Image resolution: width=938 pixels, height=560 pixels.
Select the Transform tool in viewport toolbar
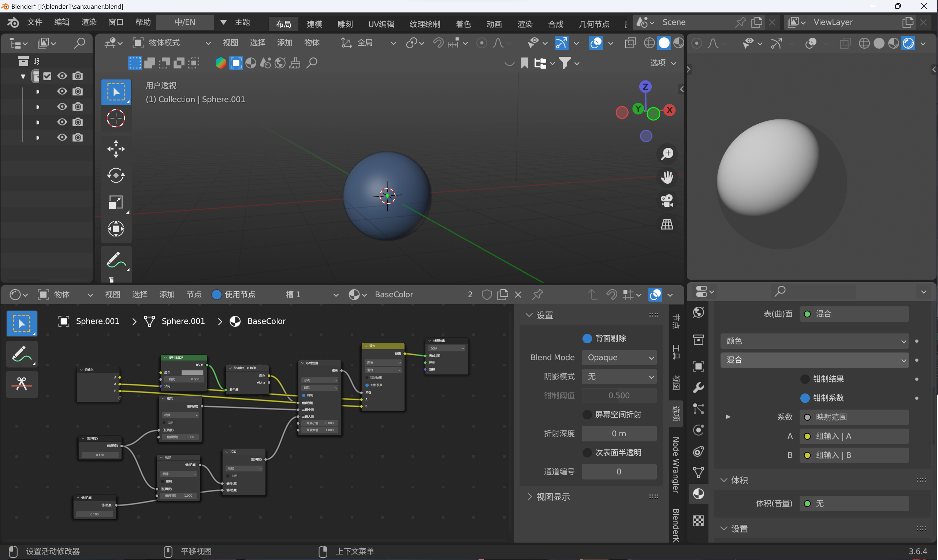tap(116, 229)
